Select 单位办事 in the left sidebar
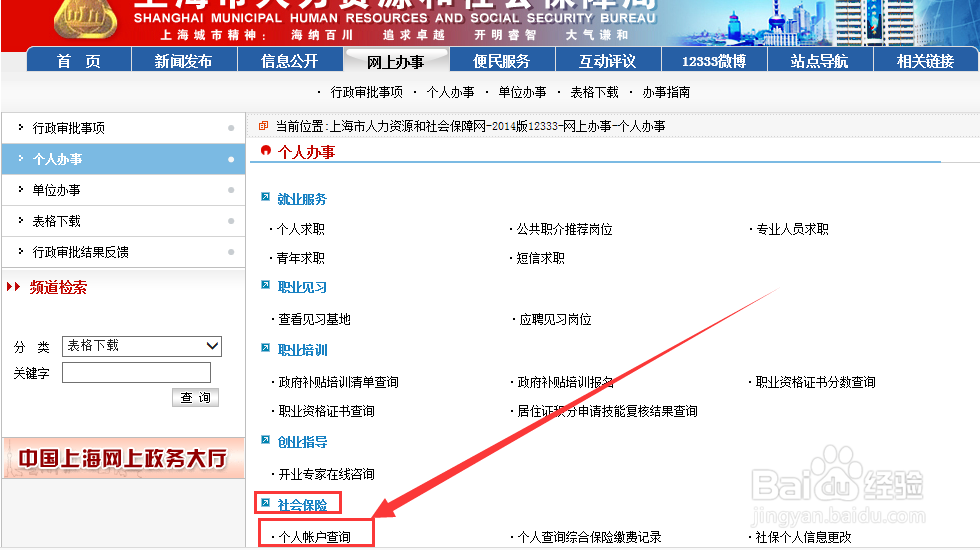The width and height of the screenshot is (980, 550). pos(123,190)
